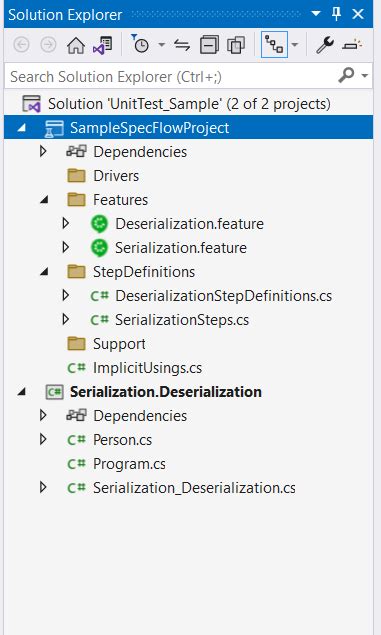Collapse All items in Solution Explorer
381x635 pixels.
click(209, 45)
